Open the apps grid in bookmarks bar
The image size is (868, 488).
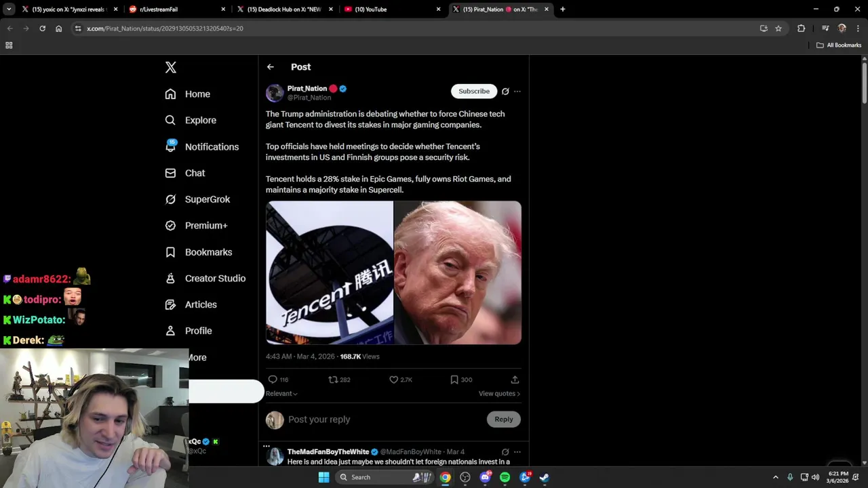(x=9, y=45)
